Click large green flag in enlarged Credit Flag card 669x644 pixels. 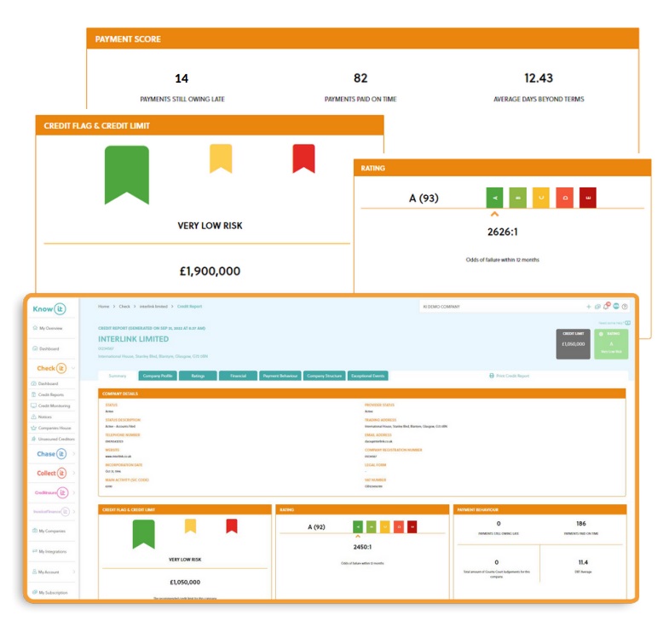(127, 175)
